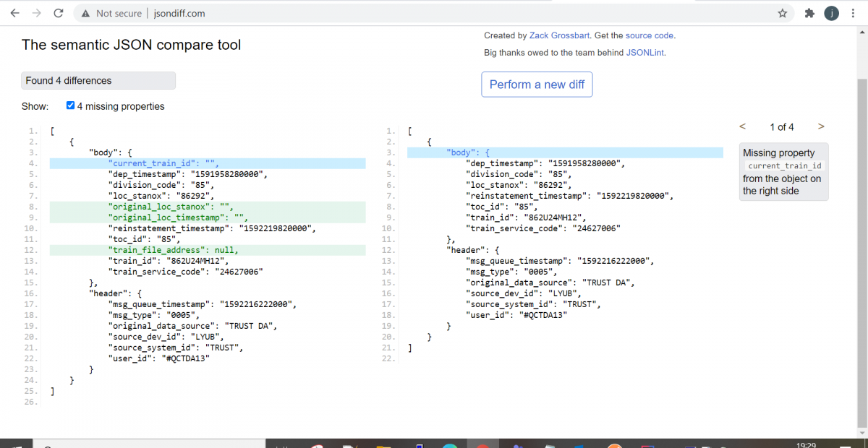The width and height of the screenshot is (868, 448).
Task: Reload the jsondiff.com page
Action: (x=58, y=12)
